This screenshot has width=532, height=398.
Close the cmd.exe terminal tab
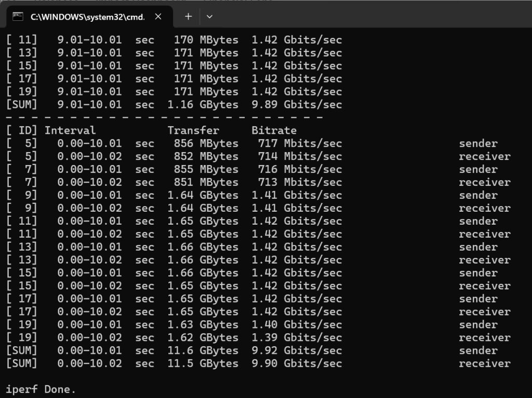coord(158,17)
